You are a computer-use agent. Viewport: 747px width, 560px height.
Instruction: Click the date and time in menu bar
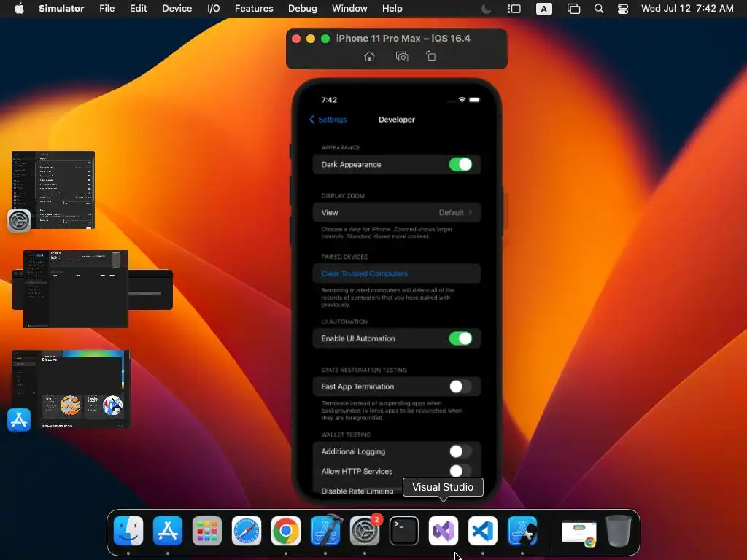tap(687, 9)
